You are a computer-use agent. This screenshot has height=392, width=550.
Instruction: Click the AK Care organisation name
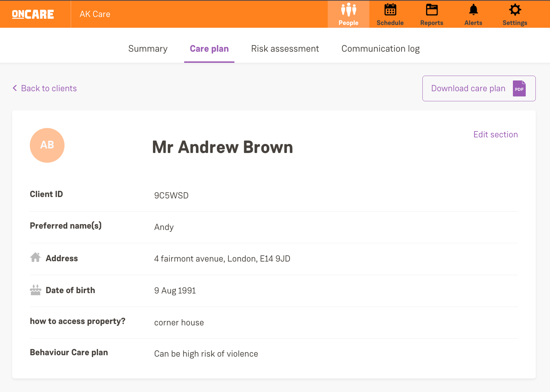(x=95, y=14)
